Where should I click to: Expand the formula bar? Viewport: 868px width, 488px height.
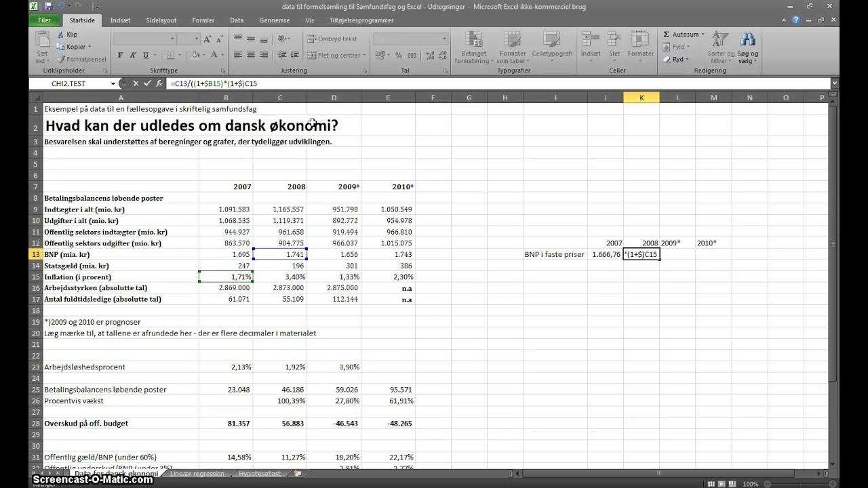tap(834, 83)
